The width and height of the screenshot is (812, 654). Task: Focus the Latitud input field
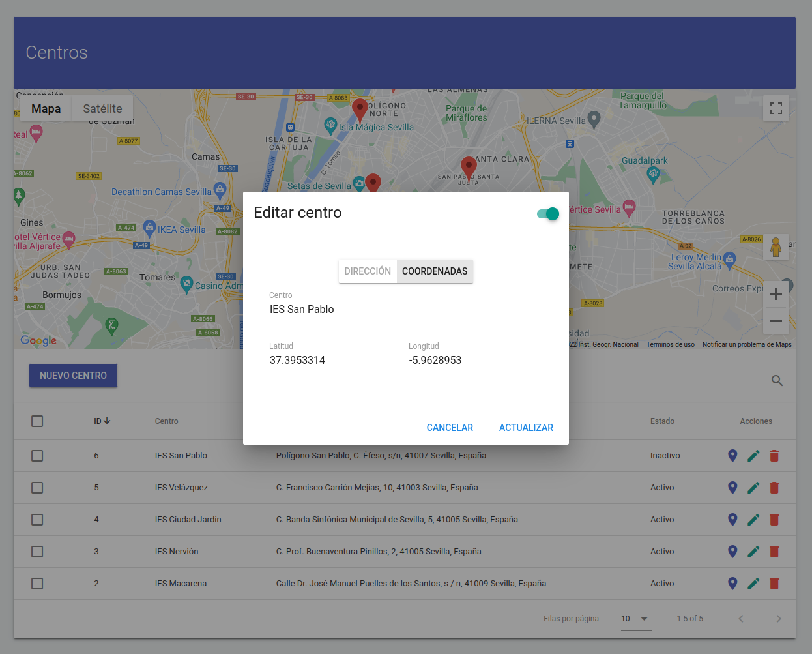pyautogui.click(x=336, y=361)
